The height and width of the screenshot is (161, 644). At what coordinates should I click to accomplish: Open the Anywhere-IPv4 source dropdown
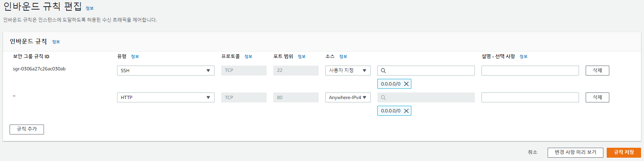pyautogui.click(x=348, y=97)
